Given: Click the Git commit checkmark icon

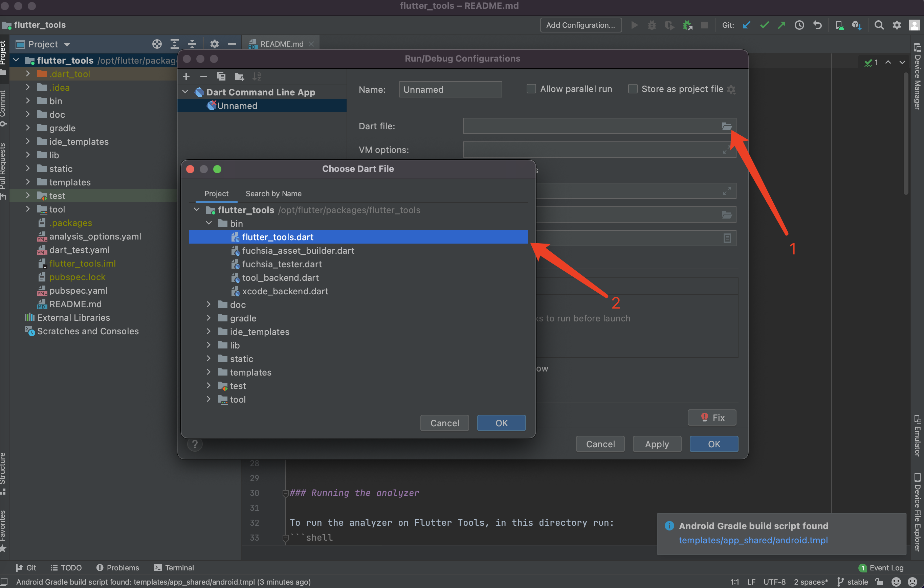Looking at the screenshot, I should click(x=764, y=25).
